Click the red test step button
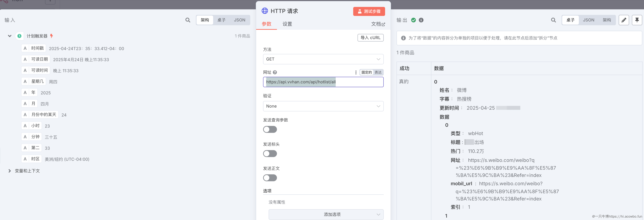Screen dimensions: 644x220 (369, 11)
